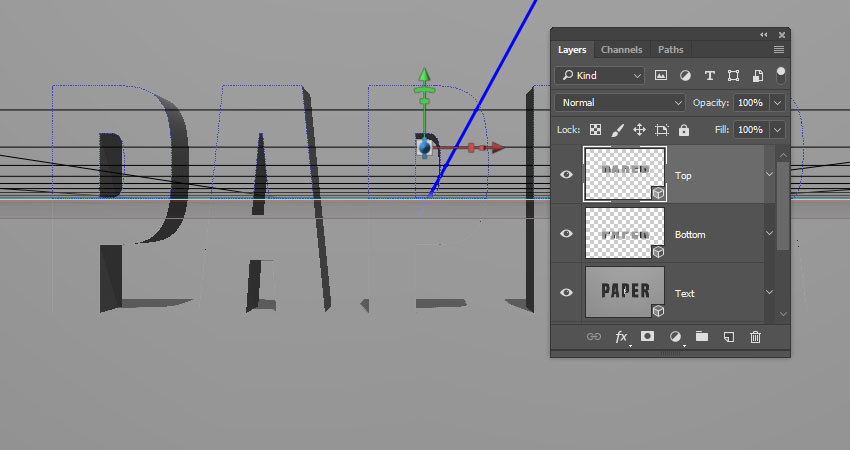Viewport: 850px width, 450px height.
Task: Click layers list scroll up arrow
Action: [x=783, y=156]
